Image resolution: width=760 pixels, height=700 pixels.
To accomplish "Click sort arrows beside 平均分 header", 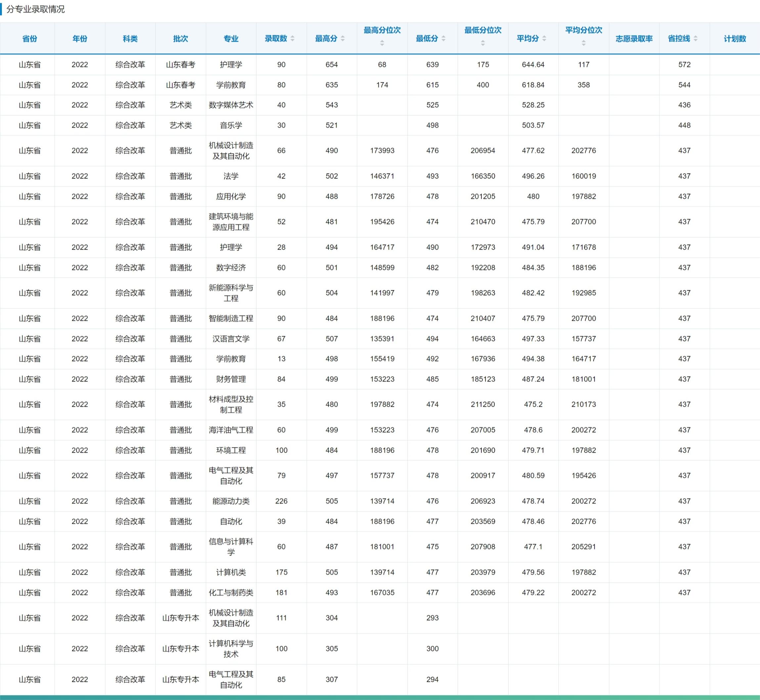I will pos(544,39).
